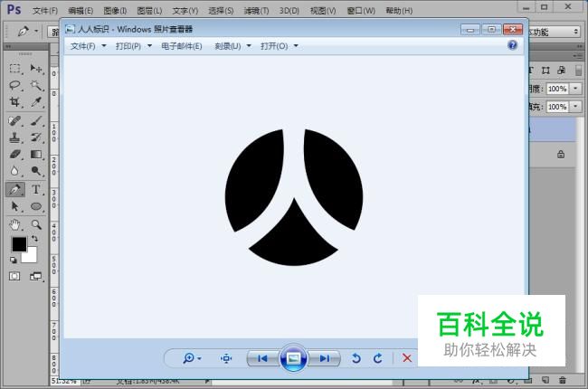Click the opacity 100% value field
This screenshot has width=588, height=389.
(x=557, y=89)
